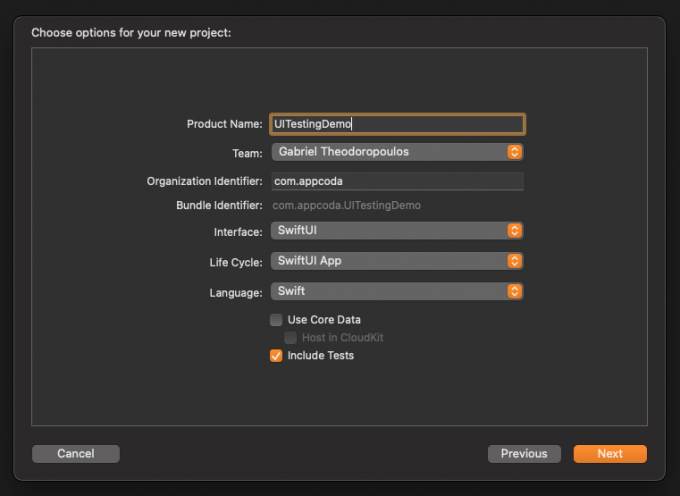
Task: Uncheck the Include Tests checkbox
Action: click(276, 356)
